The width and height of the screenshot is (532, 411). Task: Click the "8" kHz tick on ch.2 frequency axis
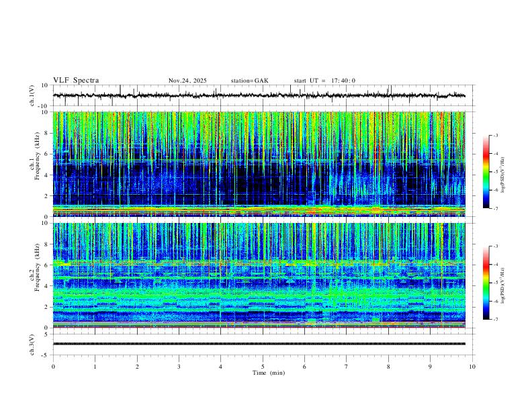pos(46,244)
